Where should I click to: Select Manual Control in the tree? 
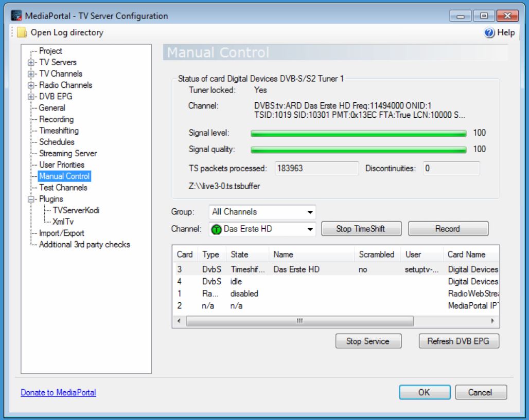point(64,176)
